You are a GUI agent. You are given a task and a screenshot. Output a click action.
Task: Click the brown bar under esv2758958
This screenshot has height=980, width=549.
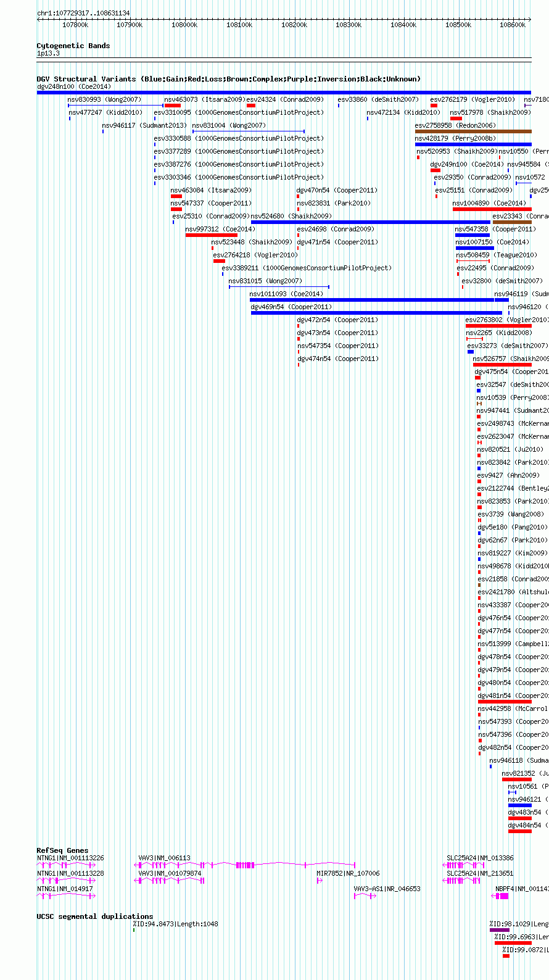(x=473, y=131)
